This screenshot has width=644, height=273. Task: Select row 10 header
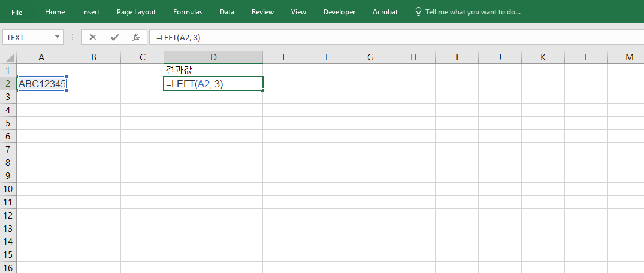(x=8, y=189)
